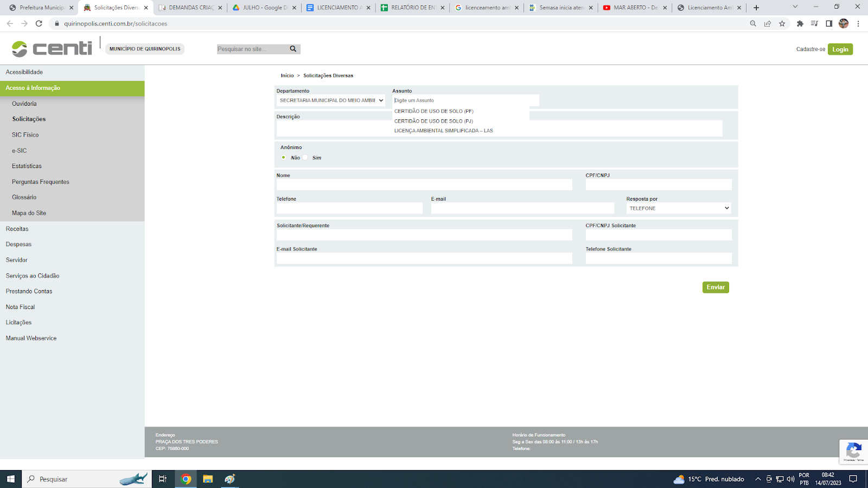Open Glossário in the sidebar

(x=24, y=197)
